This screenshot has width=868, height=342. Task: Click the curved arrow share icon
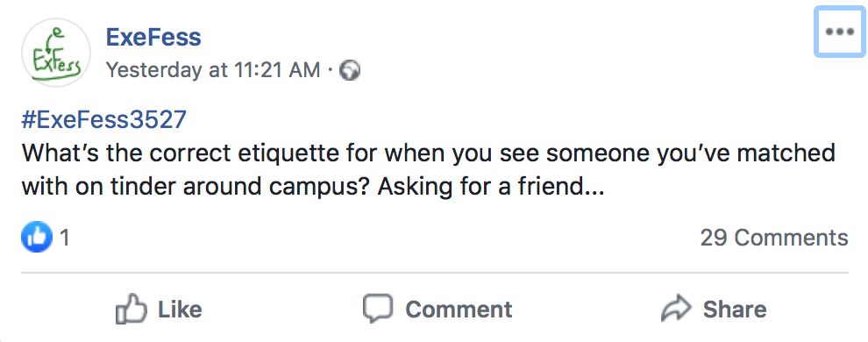point(677,309)
